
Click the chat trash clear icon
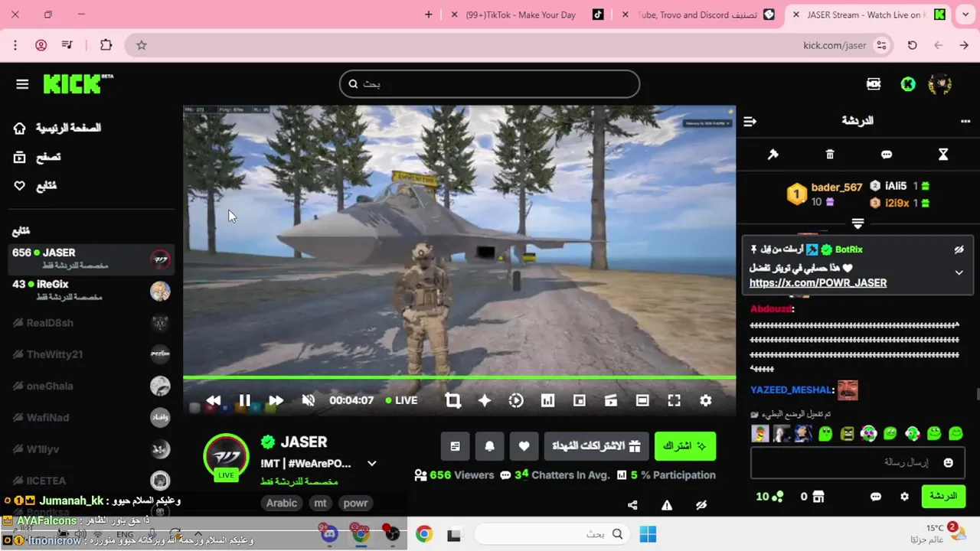click(830, 155)
